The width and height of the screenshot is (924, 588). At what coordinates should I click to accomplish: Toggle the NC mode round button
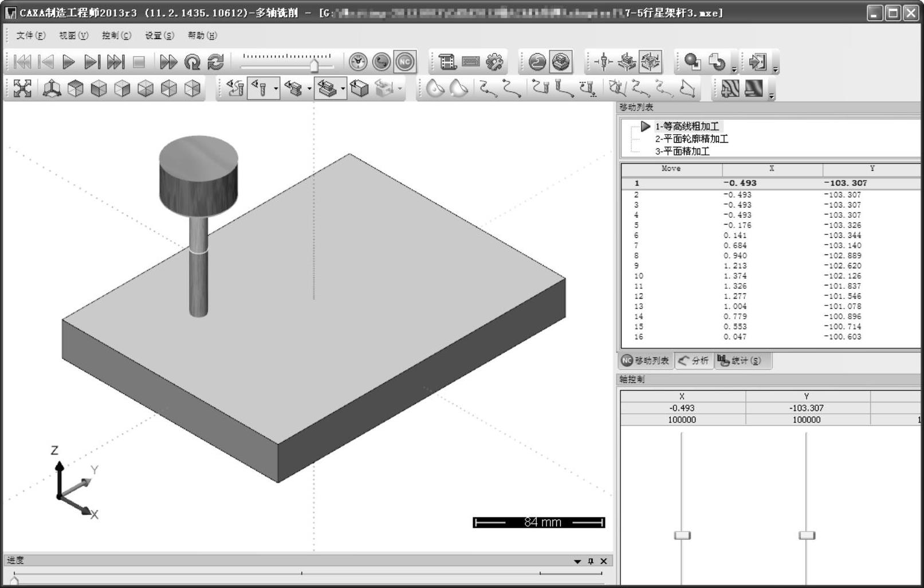coord(405,62)
